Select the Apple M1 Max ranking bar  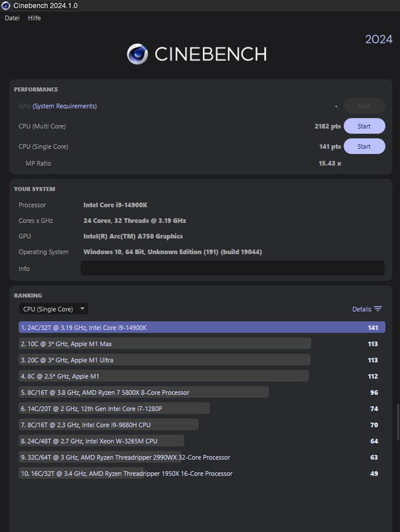164,344
